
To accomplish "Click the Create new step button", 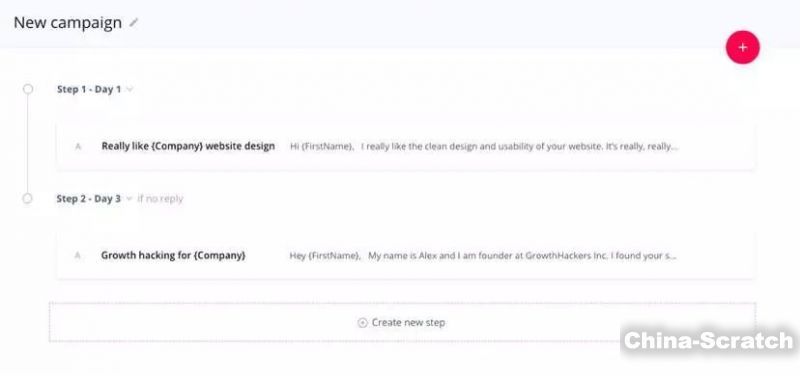I will (x=402, y=322).
